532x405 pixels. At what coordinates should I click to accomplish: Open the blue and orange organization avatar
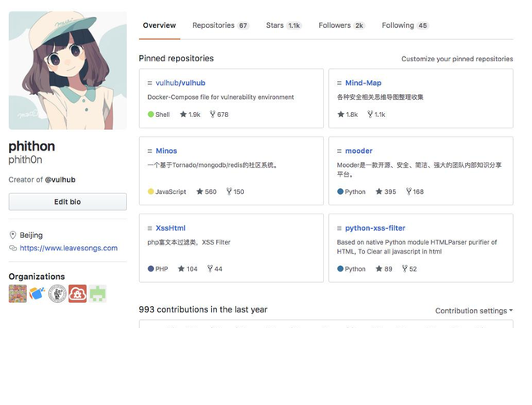pyautogui.click(x=38, y=294)
